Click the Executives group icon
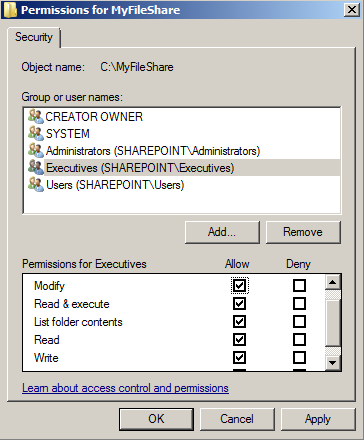Screen dimensions: 364x440 coord(36,167)
